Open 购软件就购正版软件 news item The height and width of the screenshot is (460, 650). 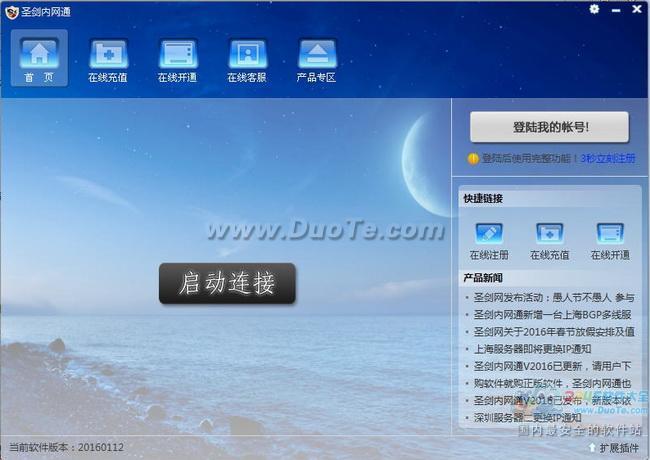552,383
